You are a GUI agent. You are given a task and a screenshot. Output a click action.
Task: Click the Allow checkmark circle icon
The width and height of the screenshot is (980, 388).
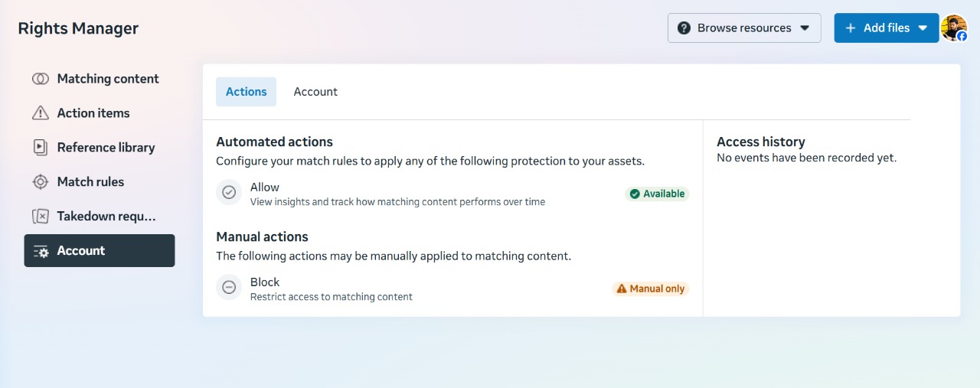tap(228, 193)
